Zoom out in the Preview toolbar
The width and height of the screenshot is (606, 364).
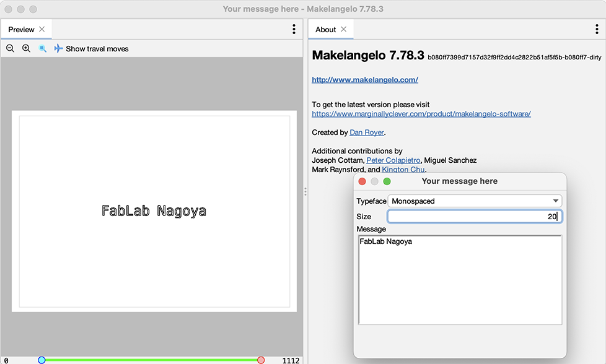pyautogui.click(x=11, y=49)
